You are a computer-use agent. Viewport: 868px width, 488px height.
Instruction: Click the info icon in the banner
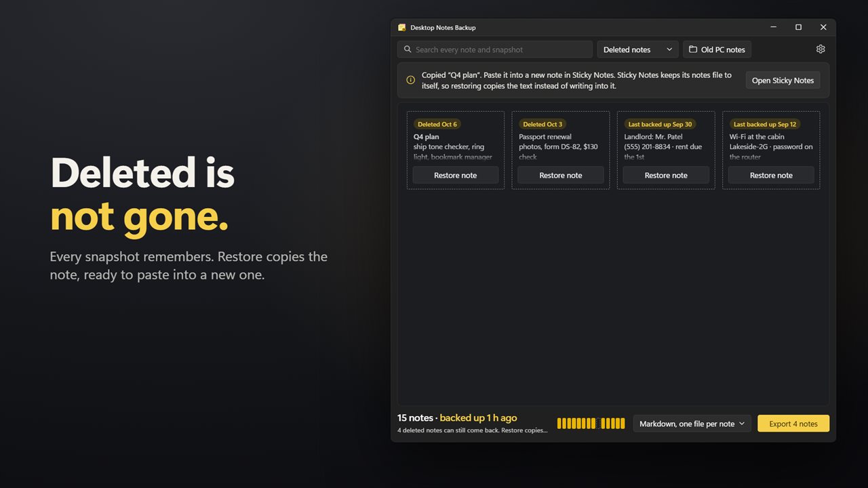click(x=410, y=80)
